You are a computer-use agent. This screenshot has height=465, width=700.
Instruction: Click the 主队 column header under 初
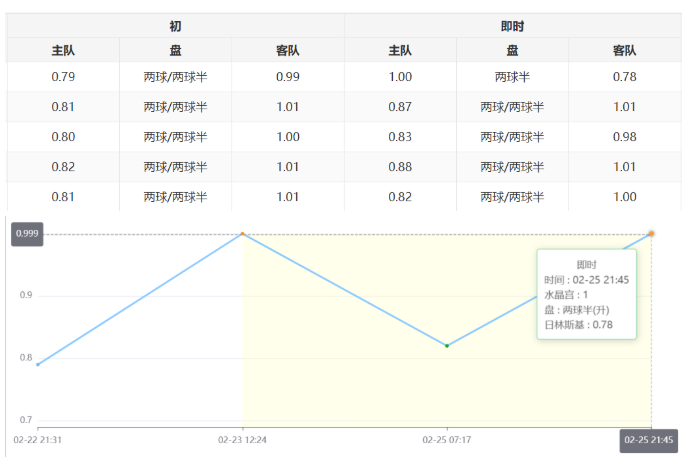point(63,50)
